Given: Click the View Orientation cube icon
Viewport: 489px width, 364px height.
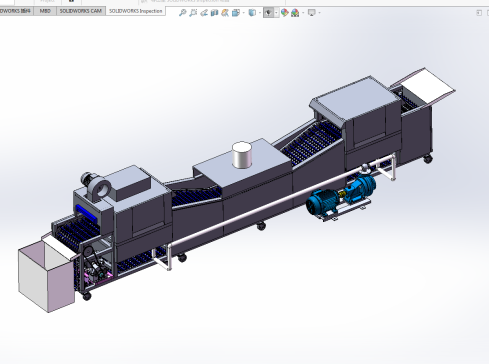Looking at the screenshot, I should [x=236, y=13].
